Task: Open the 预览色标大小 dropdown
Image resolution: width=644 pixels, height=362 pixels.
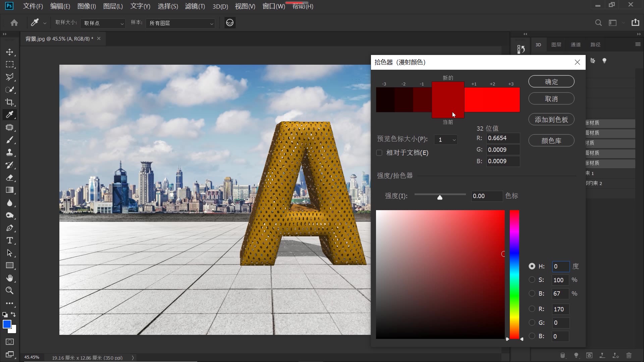Action: [x=446, y=140]
